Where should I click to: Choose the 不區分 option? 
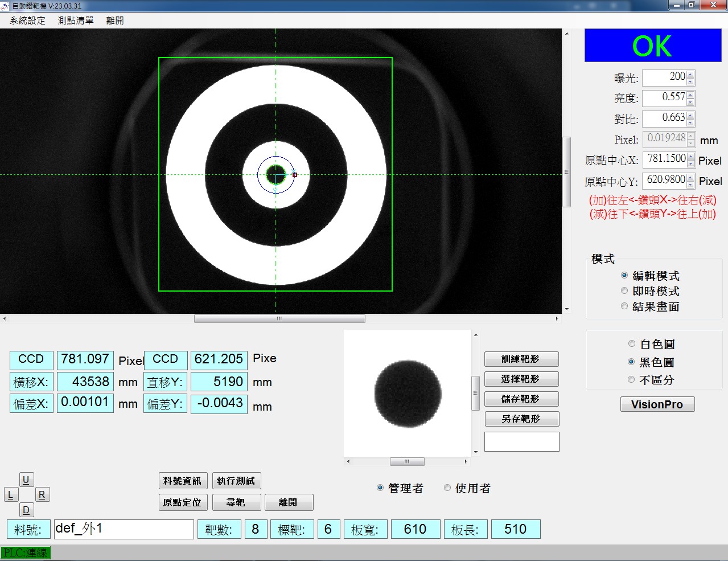632,380
